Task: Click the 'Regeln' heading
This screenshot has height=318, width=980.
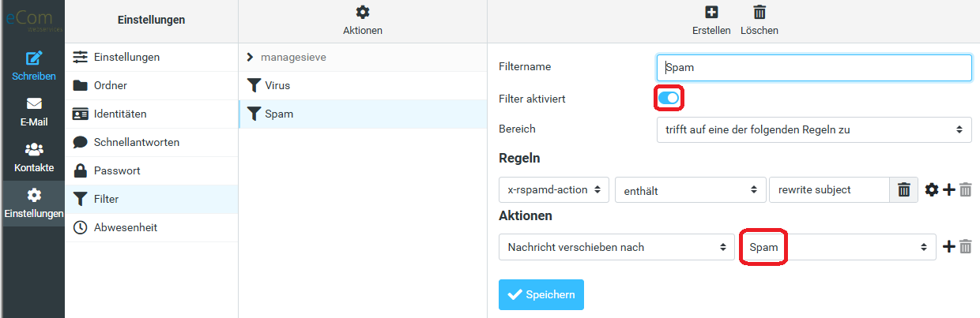Action: pos(519,158)
